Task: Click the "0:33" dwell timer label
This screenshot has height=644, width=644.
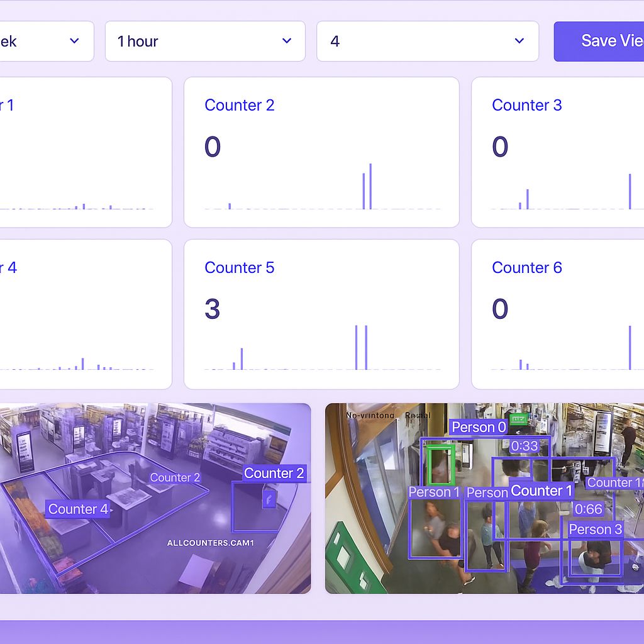Action: (525, 446)
